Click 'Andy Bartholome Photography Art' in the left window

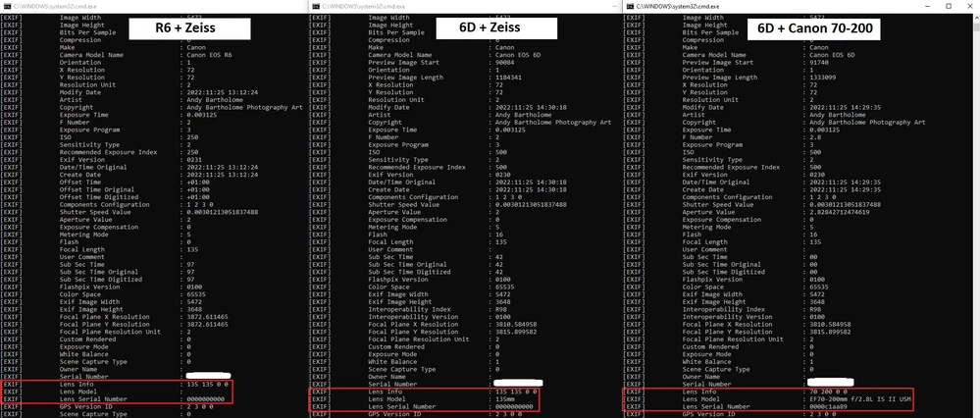[x=245, y=108]
